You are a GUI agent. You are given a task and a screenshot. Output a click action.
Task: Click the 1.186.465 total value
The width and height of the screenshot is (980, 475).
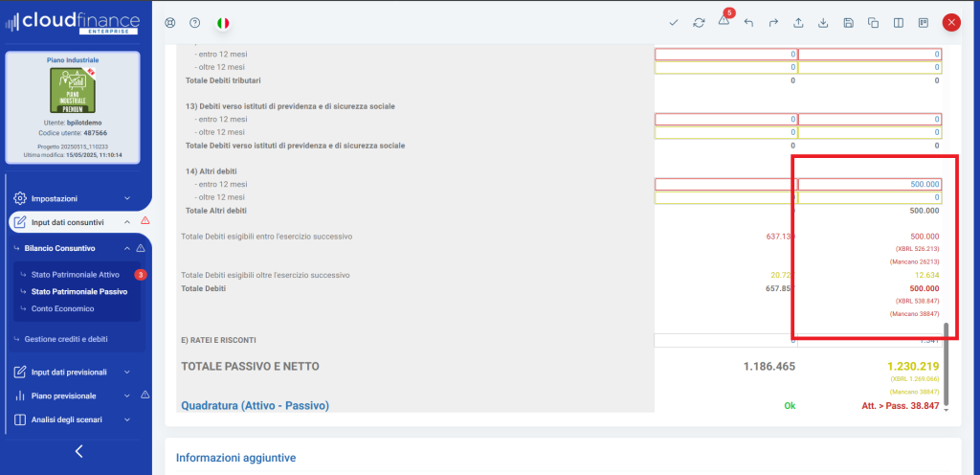[769, 367]
